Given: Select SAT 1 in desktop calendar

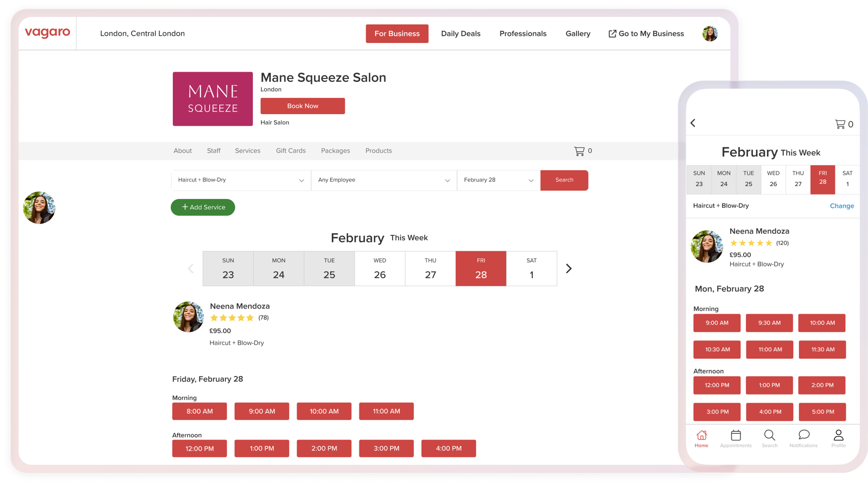Looking at the screenshot, I should (x=531, y=268).
